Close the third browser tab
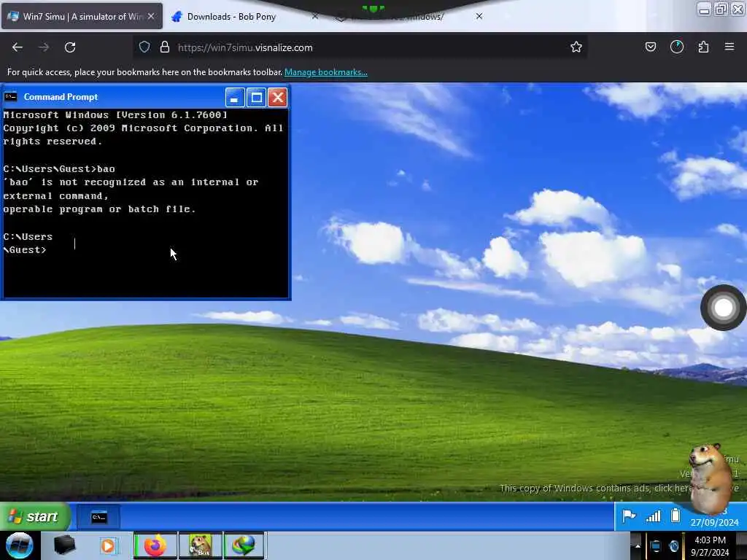The width and height of the screenshot is (747, 560). coord(479,16)
